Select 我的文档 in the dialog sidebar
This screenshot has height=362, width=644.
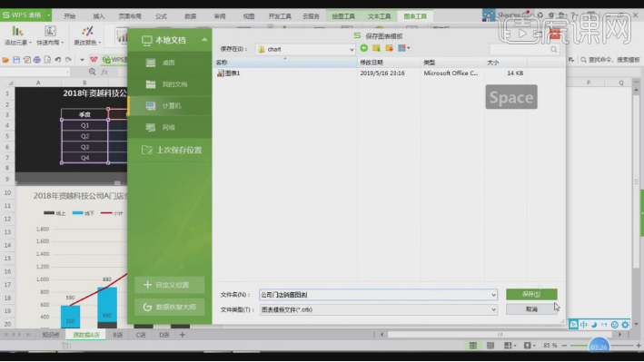click(170, 84)
